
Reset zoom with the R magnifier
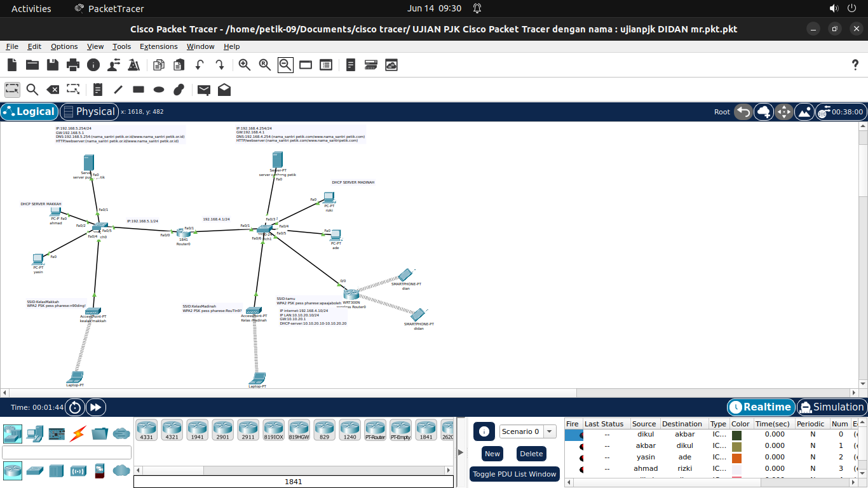[x=265, y=65]
